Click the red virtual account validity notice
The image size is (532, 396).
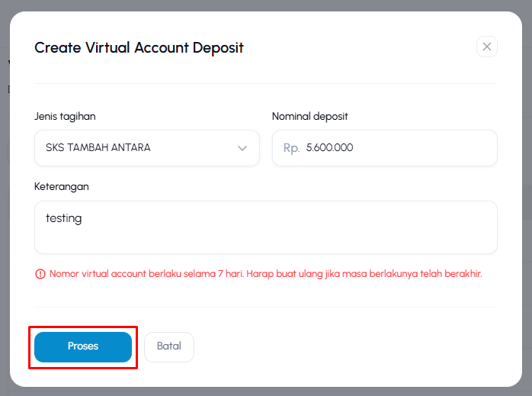pos(266,274)
